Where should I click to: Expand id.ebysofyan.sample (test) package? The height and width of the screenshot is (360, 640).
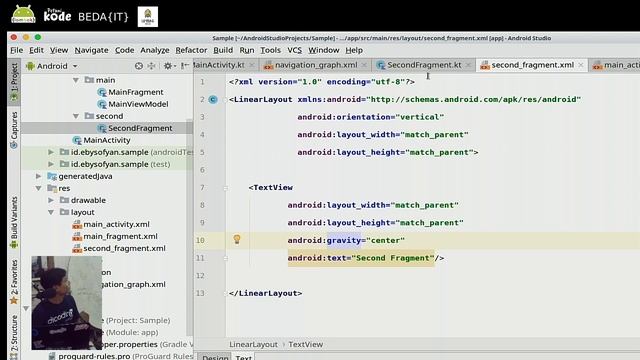[51, 164]
